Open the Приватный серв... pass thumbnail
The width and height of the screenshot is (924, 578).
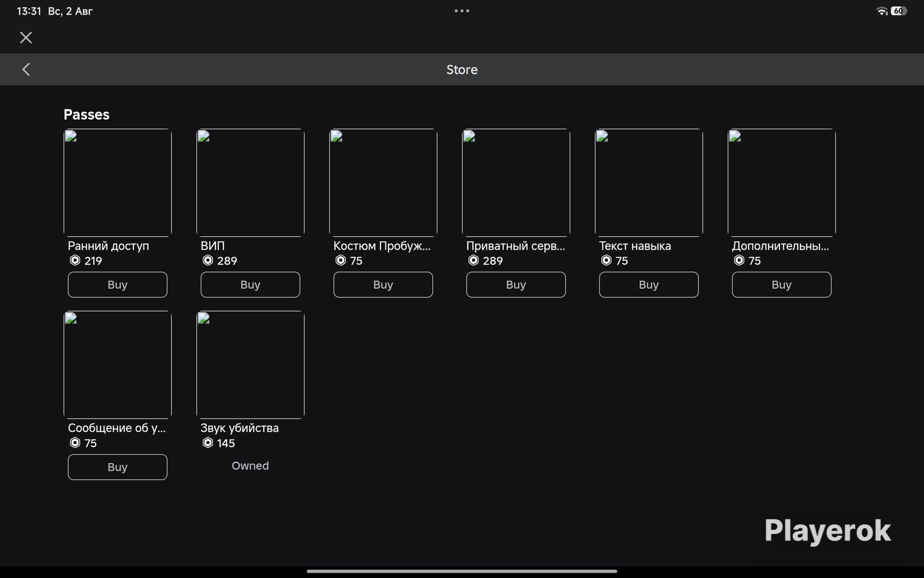[x=516, y=183]
